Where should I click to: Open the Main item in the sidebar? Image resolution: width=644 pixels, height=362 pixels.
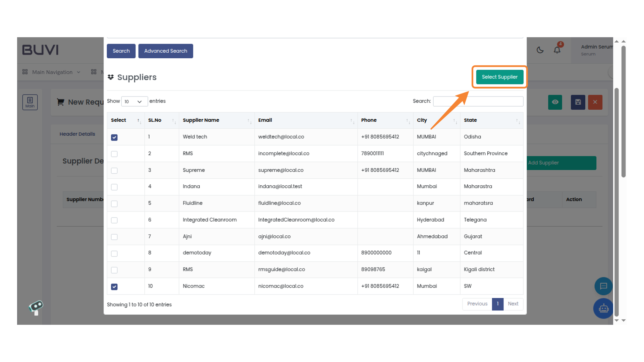click(30, 102)
